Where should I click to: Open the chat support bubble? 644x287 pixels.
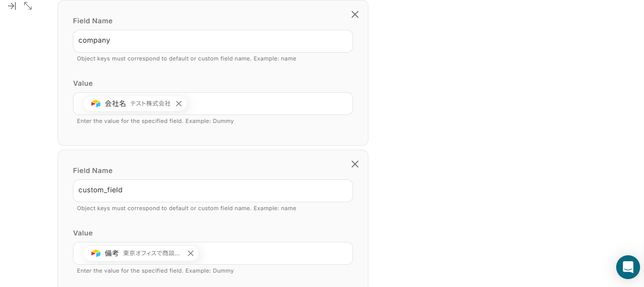point(628,267)
